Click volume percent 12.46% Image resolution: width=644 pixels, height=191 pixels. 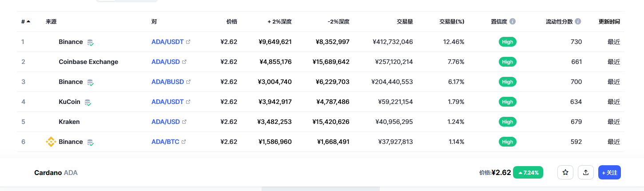(453, 42)
